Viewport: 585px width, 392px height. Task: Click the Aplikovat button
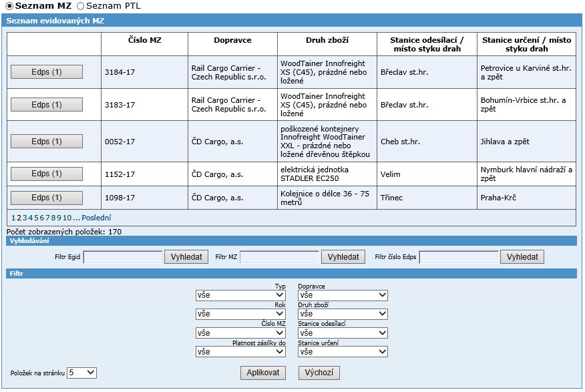pos(263,373)
